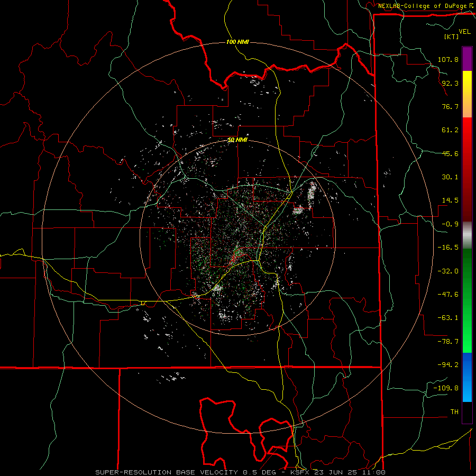This screenshot has width=476, height=476.
Task: Click the -78.7 velocity scale value
Action: click(448, 342)
